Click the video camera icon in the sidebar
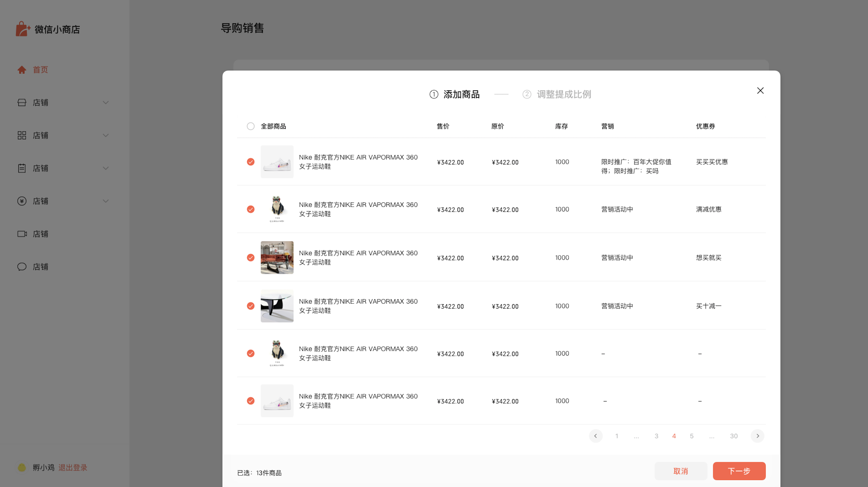The image size is (868, 487). (x=22, y=234)
